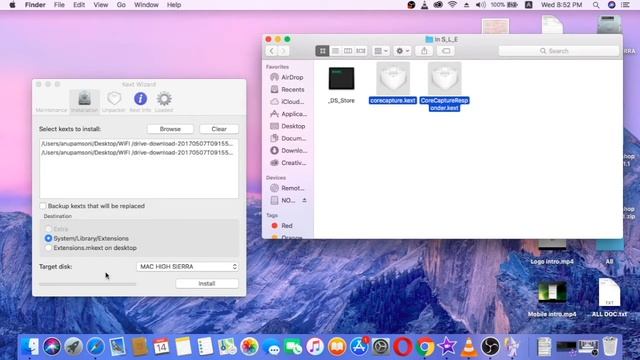Open Notification Center icon

[x=625, y=5]
